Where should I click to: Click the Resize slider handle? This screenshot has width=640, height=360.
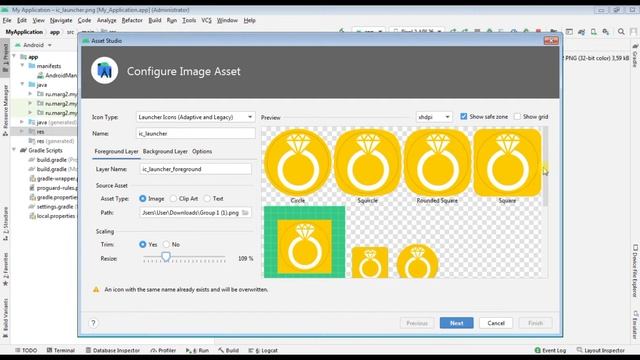point(166,256)
